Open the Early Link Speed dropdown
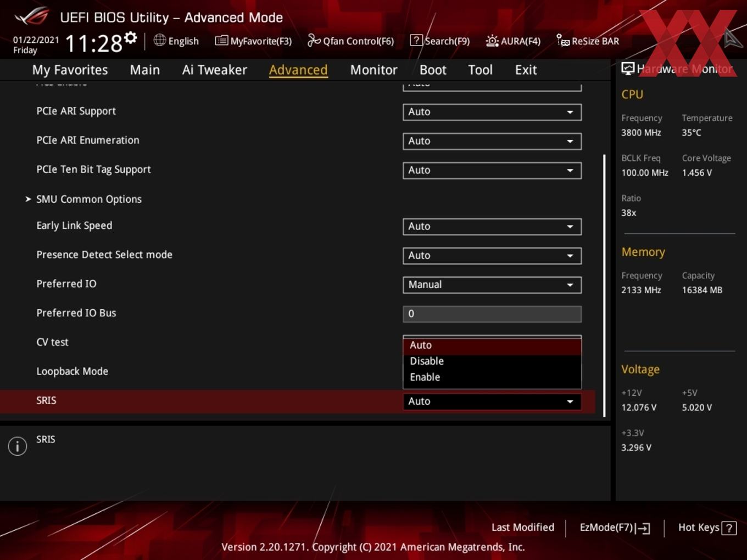Image resolution: width=747 pixels, height=560 pixels. click(492, 226)
